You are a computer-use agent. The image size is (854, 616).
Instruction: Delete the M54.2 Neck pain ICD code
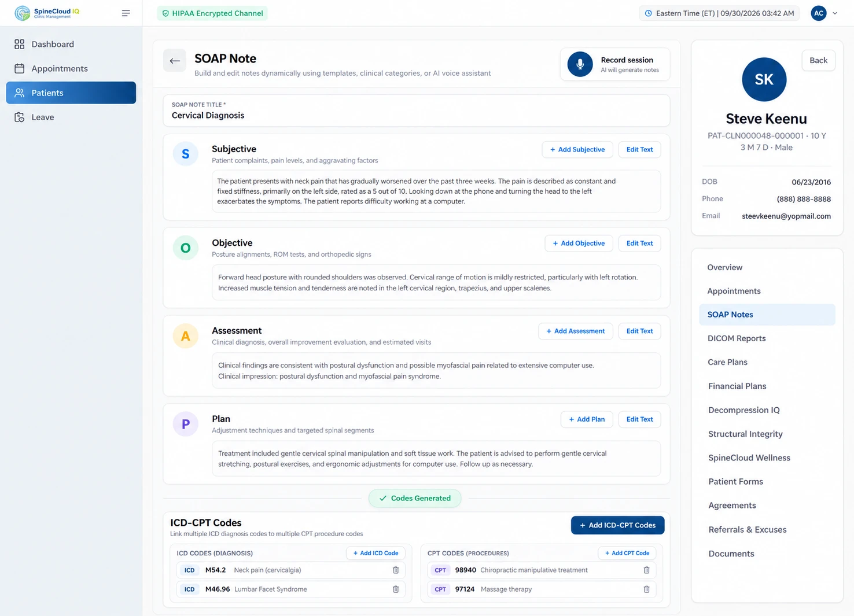[x=396, y=570]
